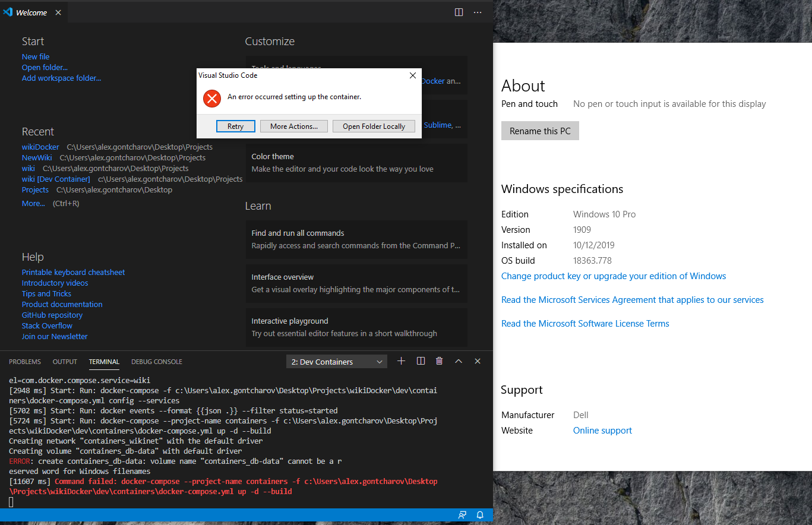Click the notifications bell in status bar
This screenshot has width=812, height=525.
coord(480,515)
